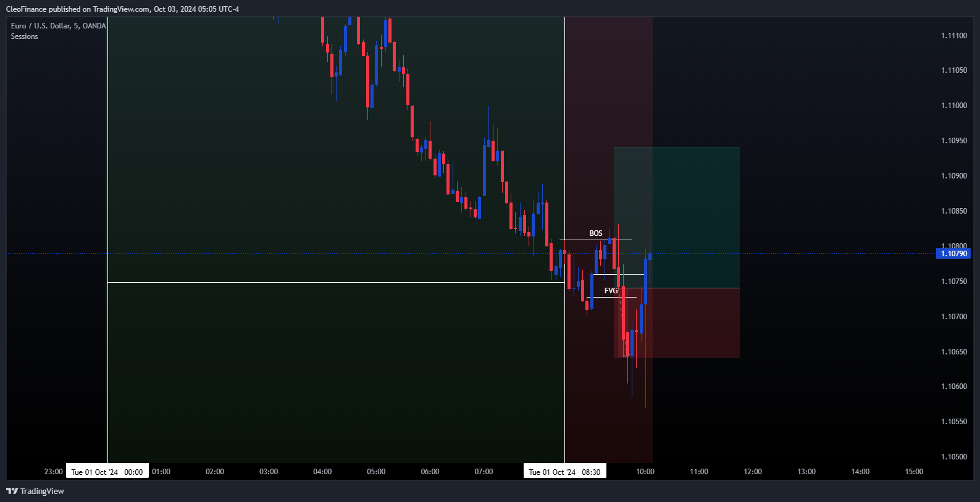
Task: Click the 1.10550 price axis label
Action: click(x=954, y=422)
